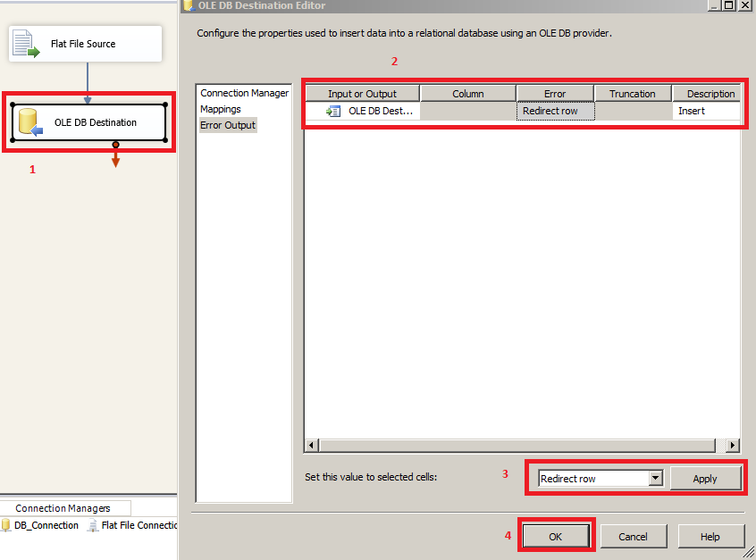The height and width of the screenshot is (560, 756).
Task: Open the Redirect row dropdown
Action: pyautogui.click(x=655, y=478)
